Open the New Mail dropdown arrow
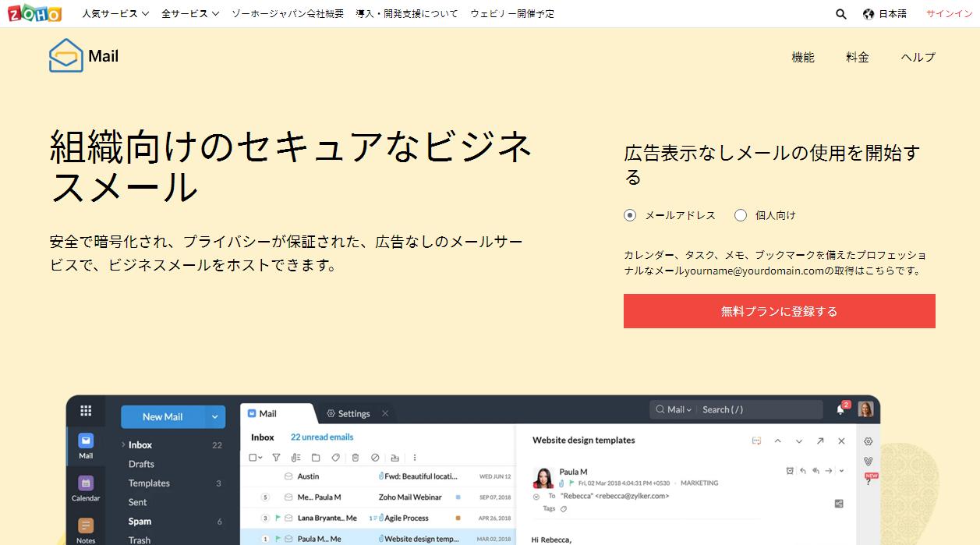This screenshot has height=545, width=980. [215, 417]
